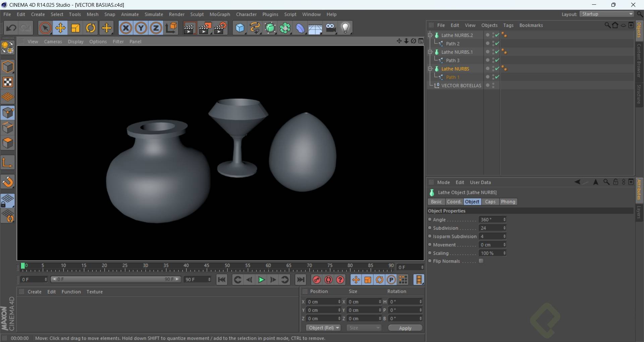Enable the Flip Normals checkbox
The width and height of the screenshot is (644, 342).
pyautogui.click(x=481, y=261)
